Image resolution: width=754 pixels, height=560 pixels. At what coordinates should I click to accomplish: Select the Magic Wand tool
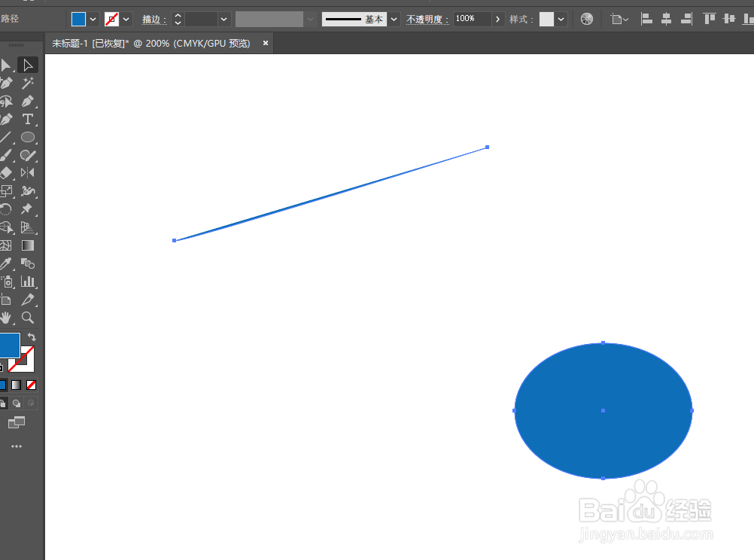pyautogui.click(x=27, y=83)
